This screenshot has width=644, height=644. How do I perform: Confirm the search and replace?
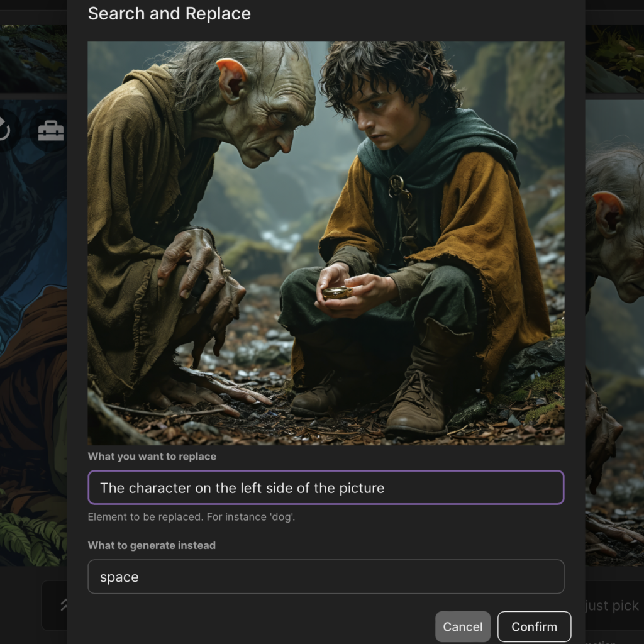pyautogui.click(x=534, y=626)
